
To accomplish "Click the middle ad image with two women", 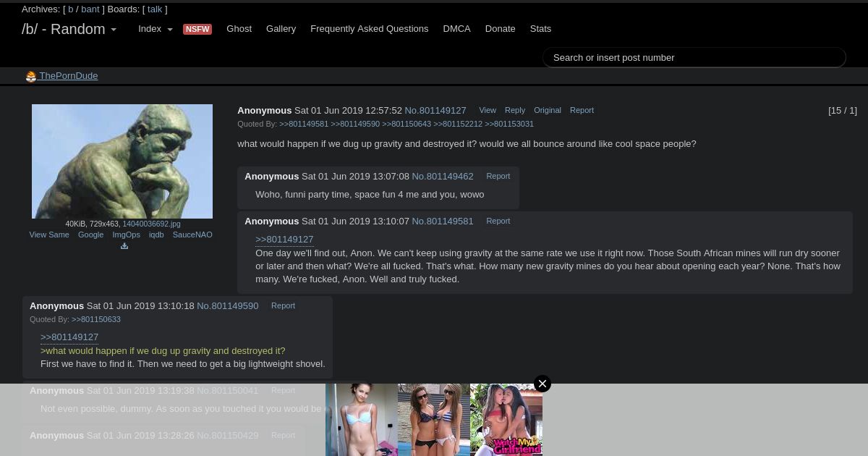I will click(x=434, y=420).
